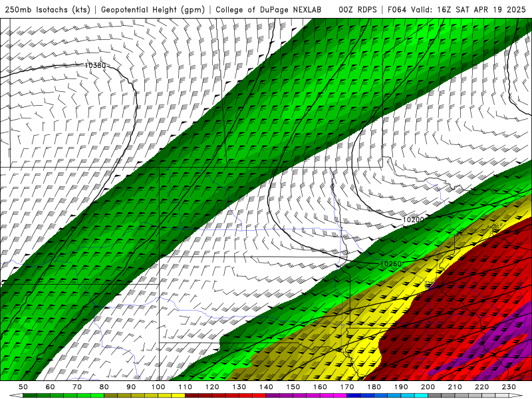Select the bright yellow swatch ending at 110

(178, 395)
